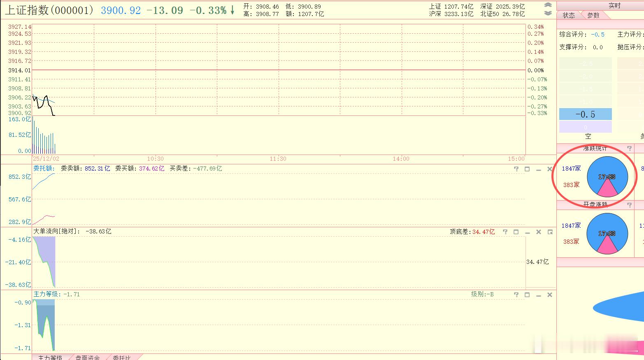Click the 委托额 panel title label
This screenshot has width=644, height=360.
coord(44,168)
